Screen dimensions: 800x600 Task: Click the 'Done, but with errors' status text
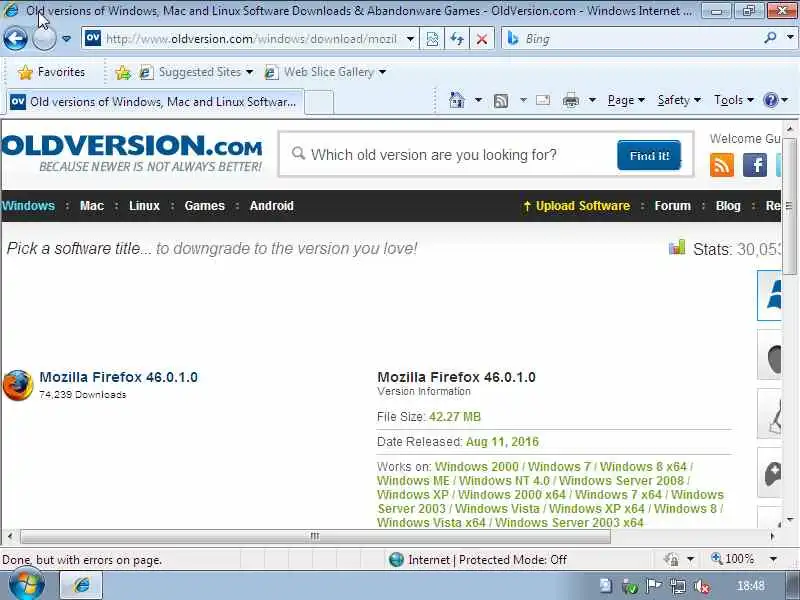82,560
